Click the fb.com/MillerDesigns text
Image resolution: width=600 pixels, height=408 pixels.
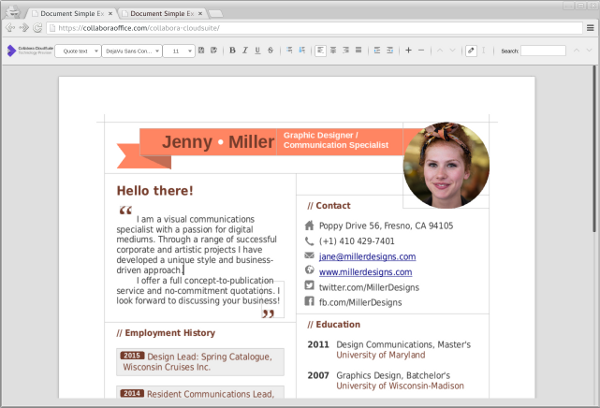[x=360, y=302]
